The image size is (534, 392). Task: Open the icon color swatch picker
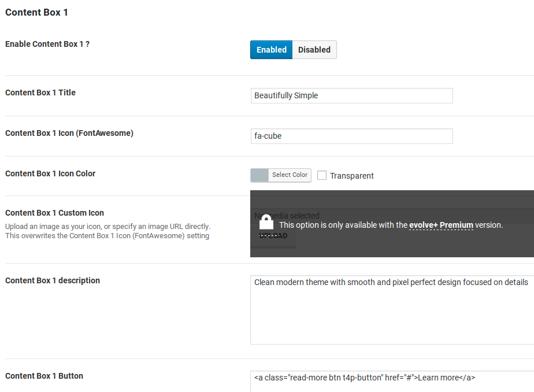point(259,175)
